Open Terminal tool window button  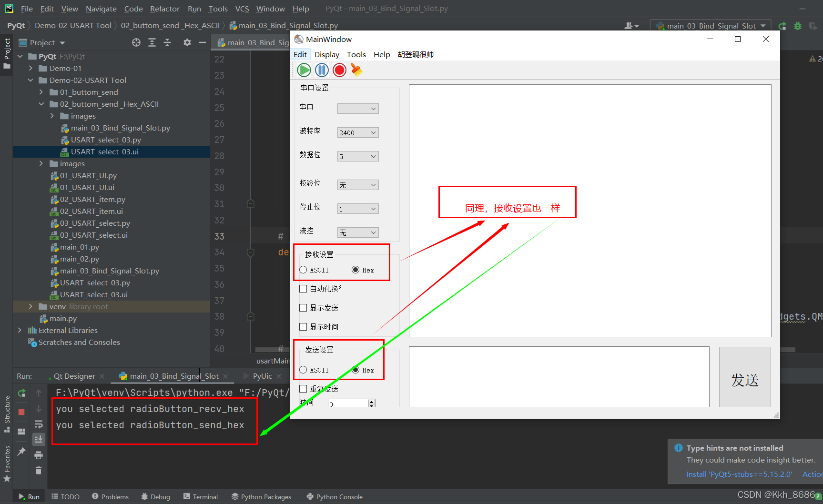[x=201, y=497]
